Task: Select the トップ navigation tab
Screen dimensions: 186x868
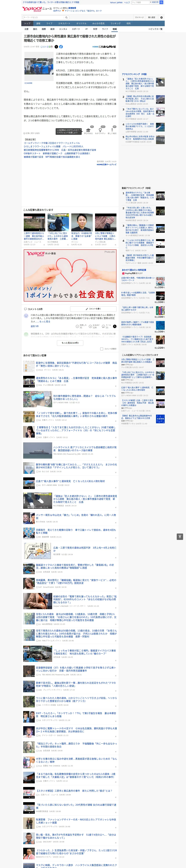Action: tap(27, 24)
